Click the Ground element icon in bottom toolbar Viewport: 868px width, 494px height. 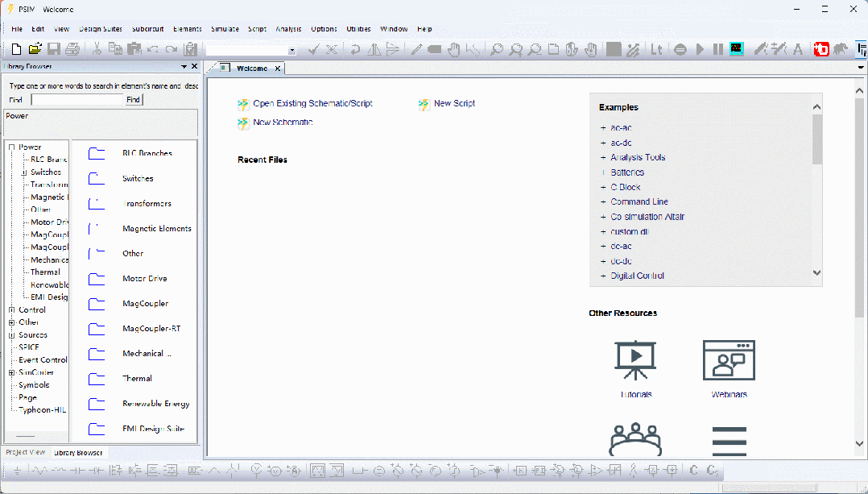pyautogui.click(x=17, y=471)
